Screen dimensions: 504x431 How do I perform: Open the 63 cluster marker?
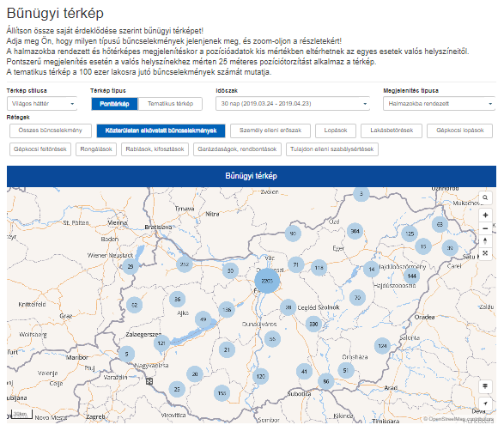click(440, 224)
